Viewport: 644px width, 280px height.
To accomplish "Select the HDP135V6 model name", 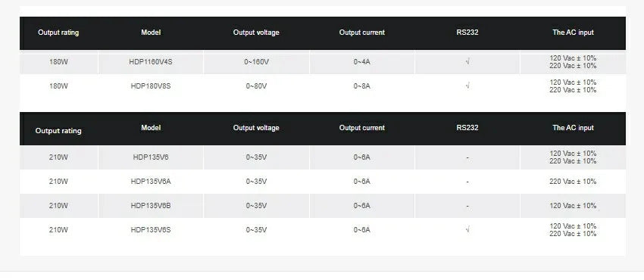I will (151, 157).
